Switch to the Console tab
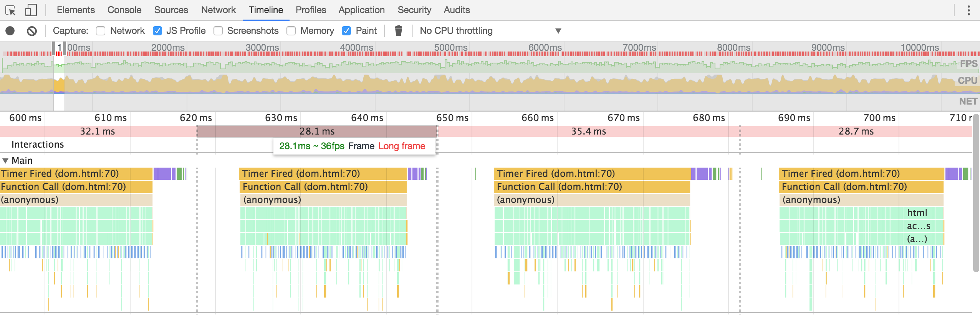 [124, 10]
